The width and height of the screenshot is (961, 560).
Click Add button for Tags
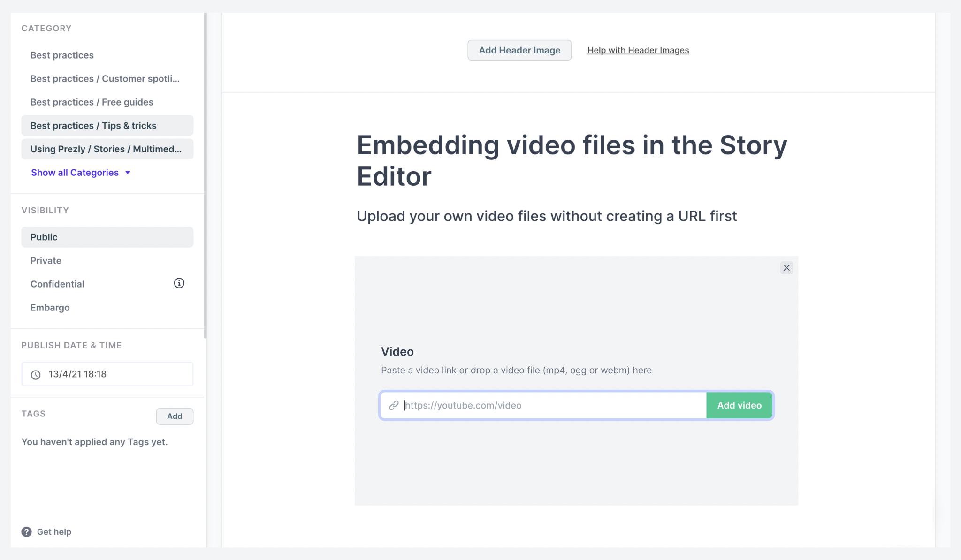pyautogui.click(x=175, y=416)
